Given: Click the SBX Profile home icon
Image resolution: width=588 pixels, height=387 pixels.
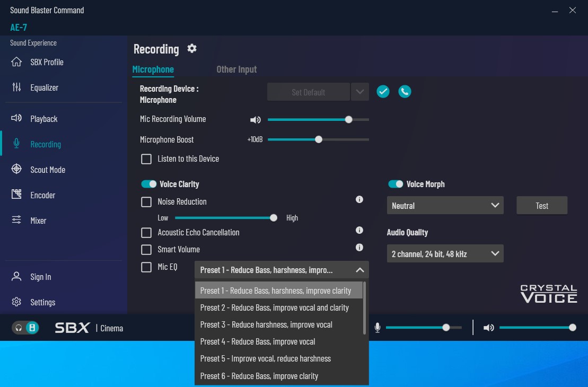Looking at the screenshot, I should tap(16, 62).
